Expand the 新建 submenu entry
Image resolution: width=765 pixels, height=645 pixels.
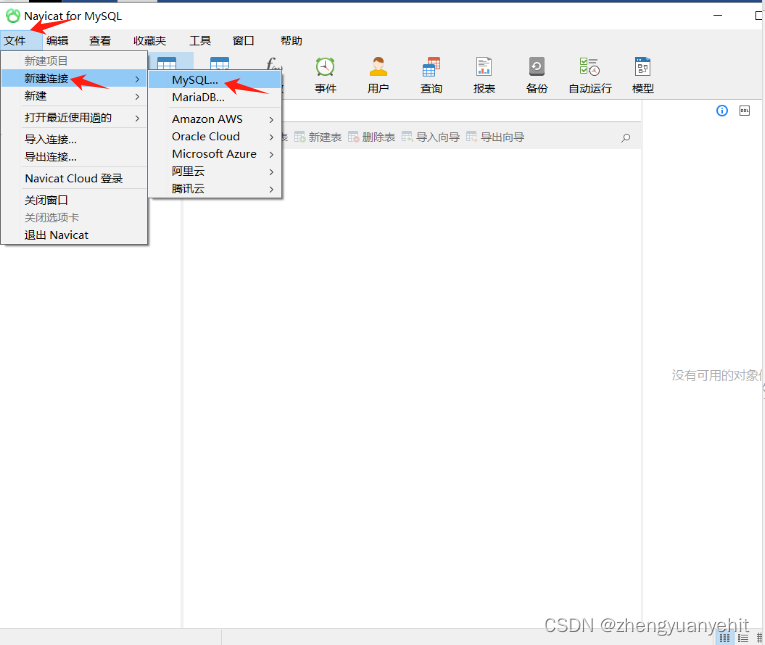tap(74, 96)
